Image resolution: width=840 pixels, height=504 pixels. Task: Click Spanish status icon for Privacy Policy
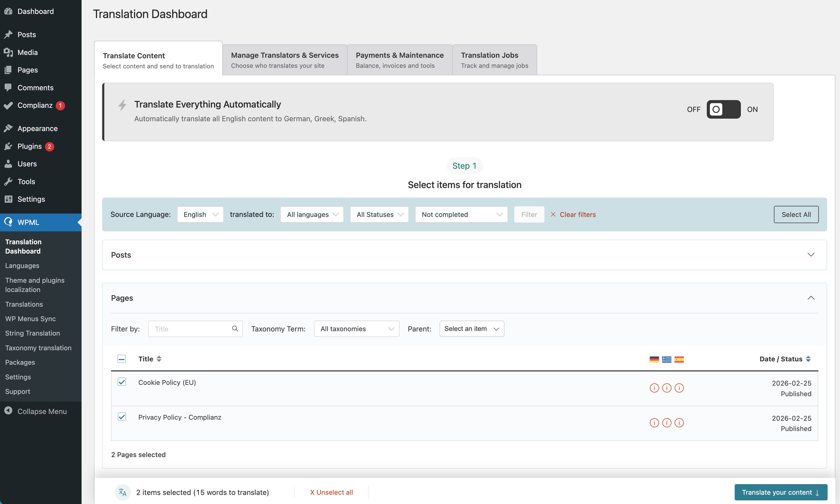pyautogui.click(x=679, y=423)
